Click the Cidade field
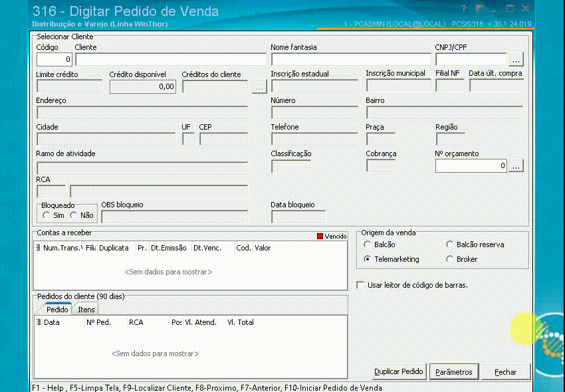565x392 pixels. pos(106,139)
